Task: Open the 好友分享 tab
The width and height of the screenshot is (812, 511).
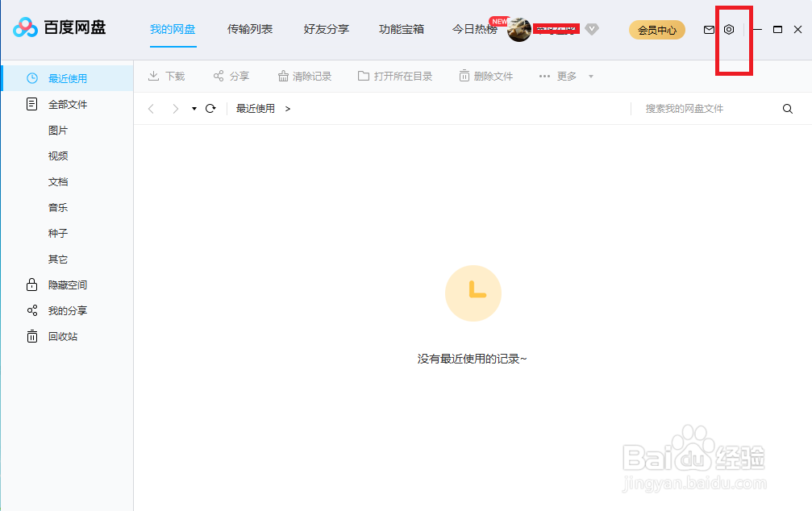Action: click(327, 30)
